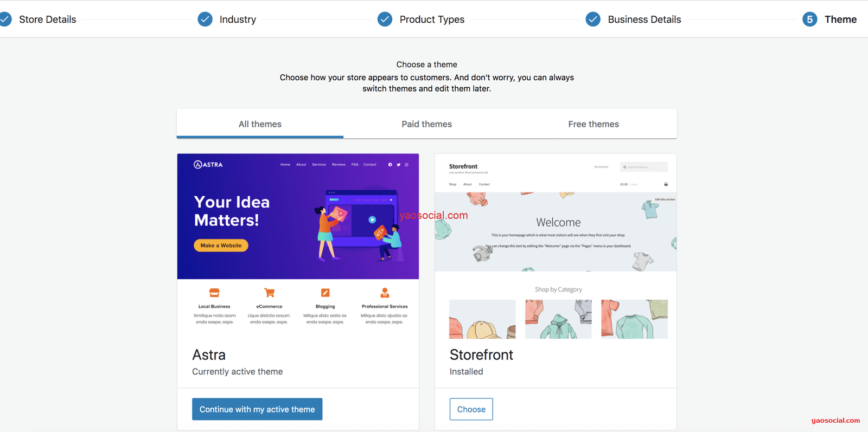This screenshot has height=432, width=868.
Task: Click the Product Types checkmark icon
Action: (x=385, y=20)
